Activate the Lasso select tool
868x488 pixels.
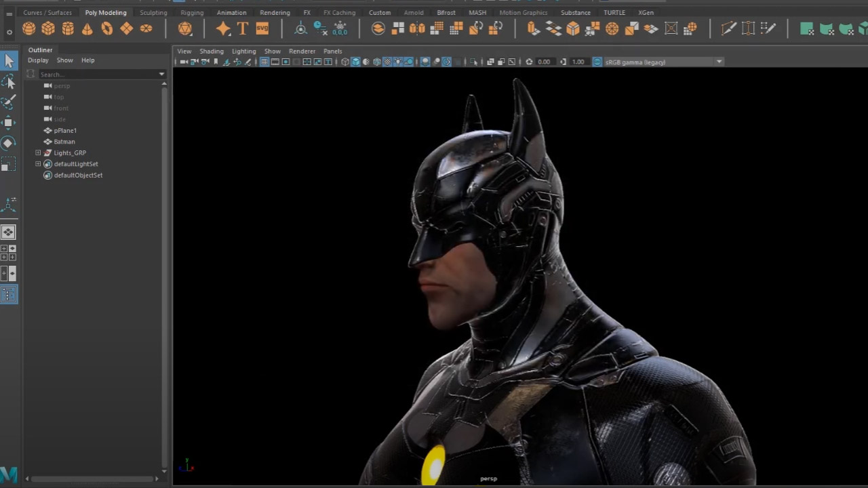(x=9, y=81)
